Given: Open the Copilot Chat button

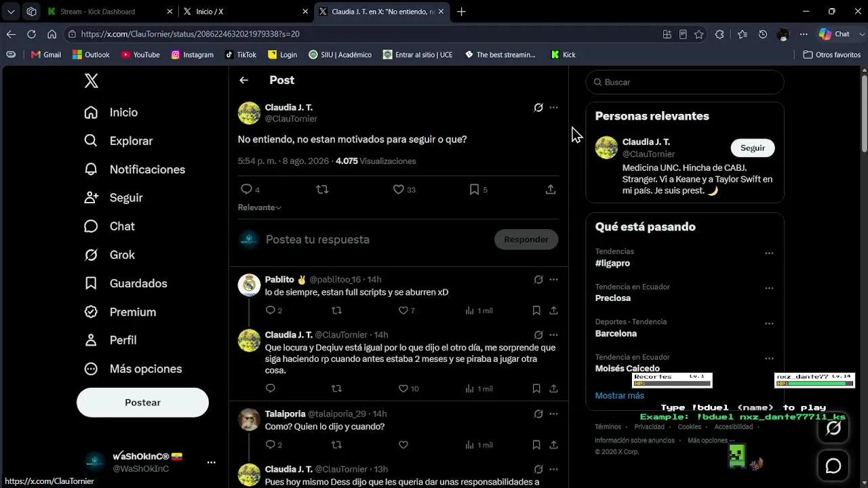Looking at the screenshot, I should click(834, 34).
